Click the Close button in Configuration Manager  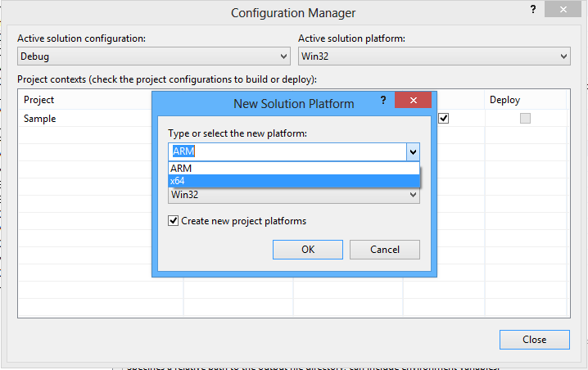coord(534,340)
